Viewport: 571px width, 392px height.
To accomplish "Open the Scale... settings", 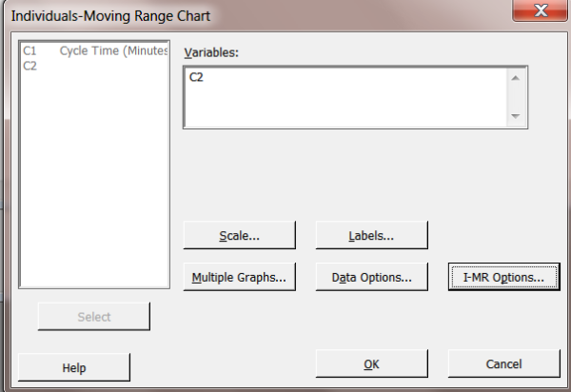I will 239,235.
